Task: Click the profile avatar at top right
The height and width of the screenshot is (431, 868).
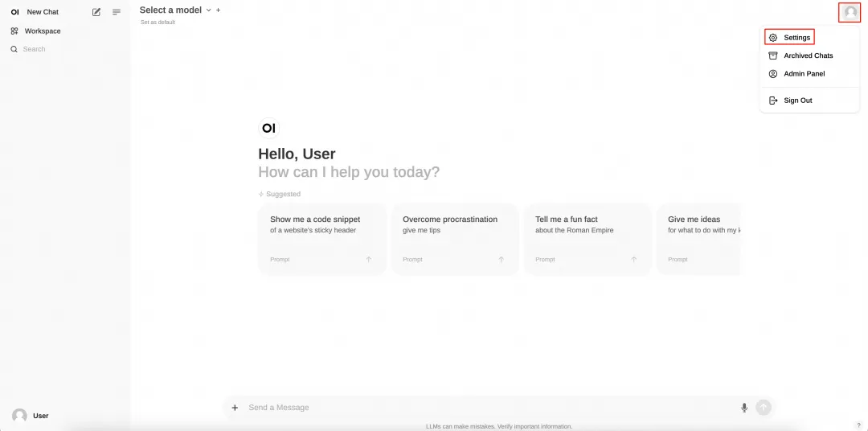Action: point(850,12)
